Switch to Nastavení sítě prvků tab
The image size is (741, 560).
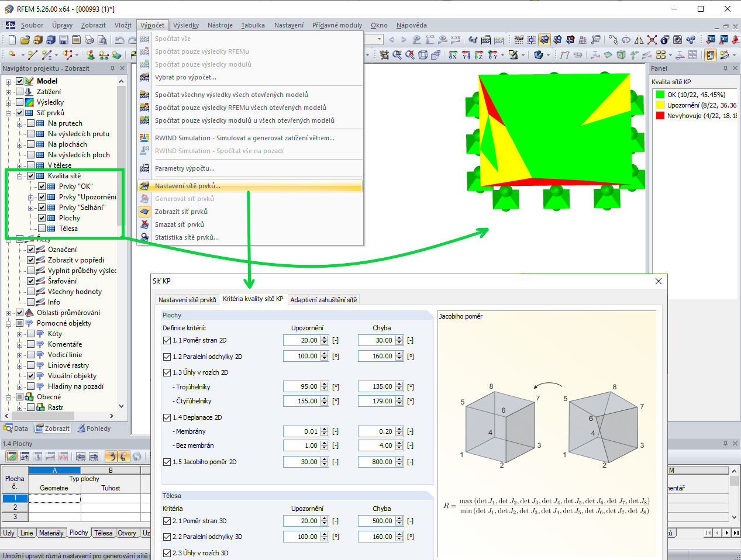(x=187, y=299)
